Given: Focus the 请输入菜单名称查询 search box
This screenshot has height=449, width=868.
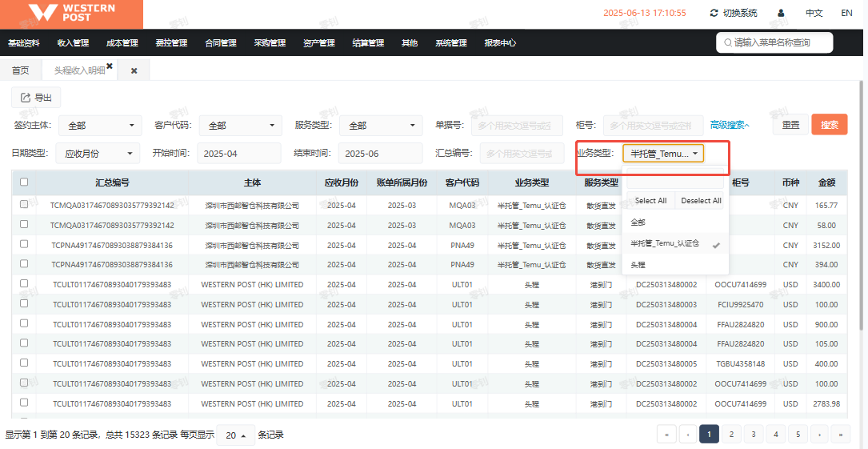Looking at the screenshot, I should pos(774,42).
